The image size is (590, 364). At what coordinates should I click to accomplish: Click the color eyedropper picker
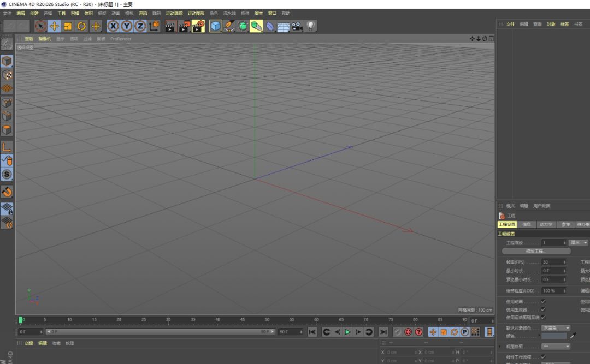[x=573, y=336]
